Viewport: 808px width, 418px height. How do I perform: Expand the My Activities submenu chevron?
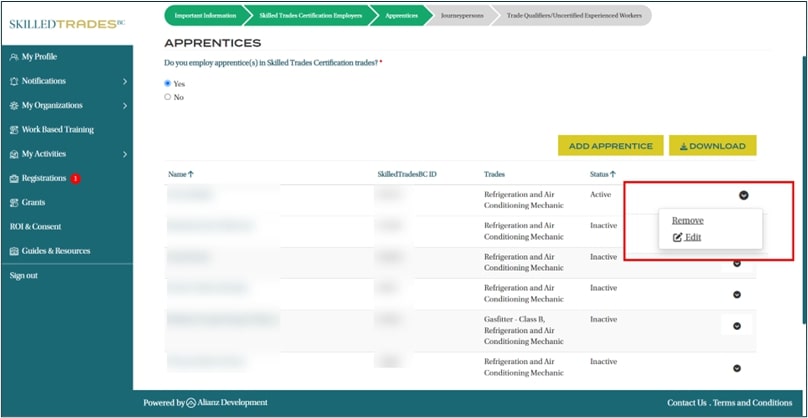click(124, 154)
